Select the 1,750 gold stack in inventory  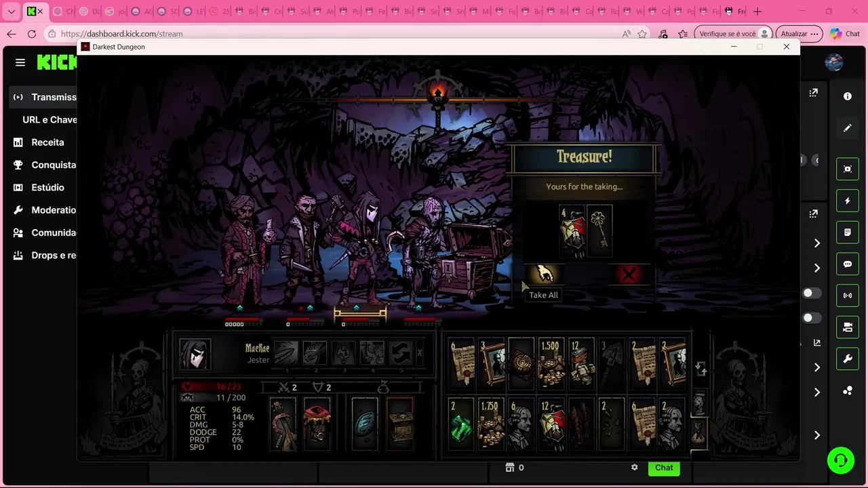(490, 425)
